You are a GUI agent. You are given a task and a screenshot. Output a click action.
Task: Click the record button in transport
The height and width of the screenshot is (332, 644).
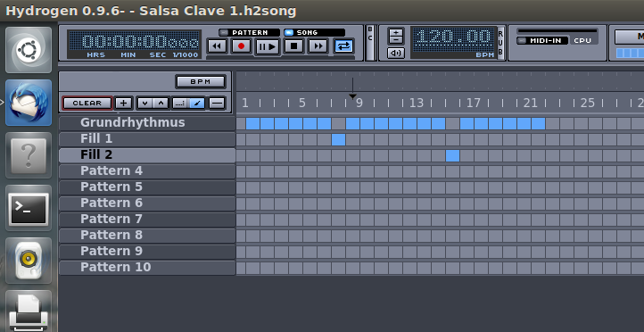tap(242, 46)
